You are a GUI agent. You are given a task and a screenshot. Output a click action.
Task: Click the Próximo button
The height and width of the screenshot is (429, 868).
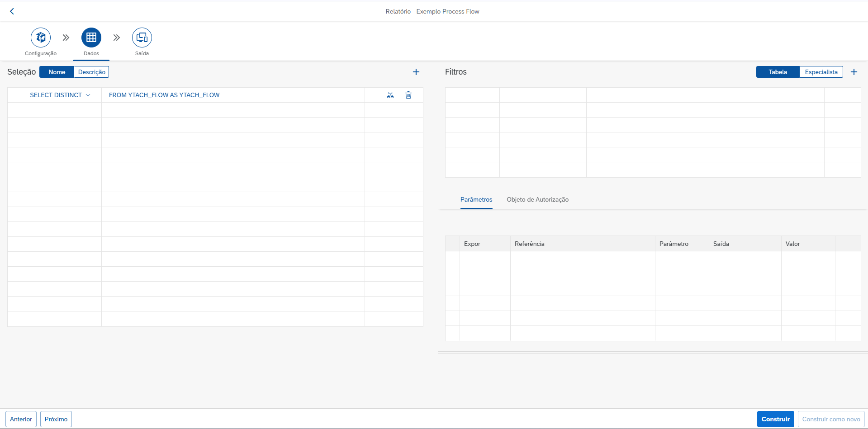(x=56, y=419)
